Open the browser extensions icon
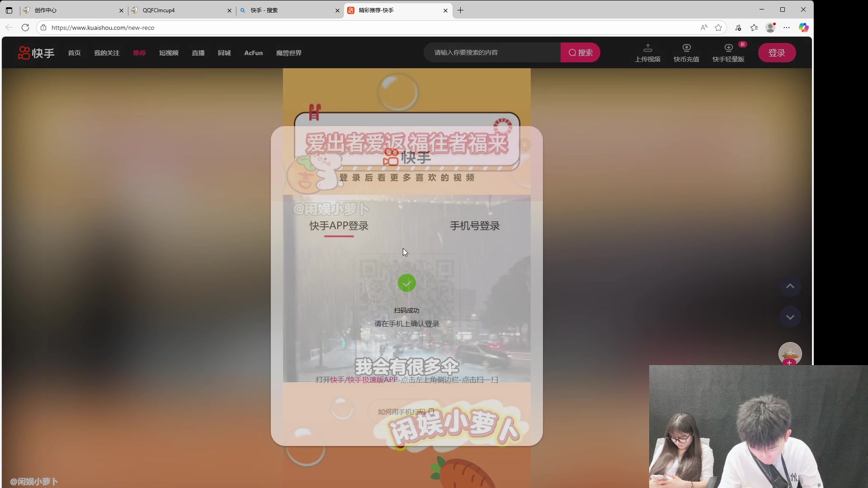868x488 pixels. pyautogui.click(x=738, y=28)
